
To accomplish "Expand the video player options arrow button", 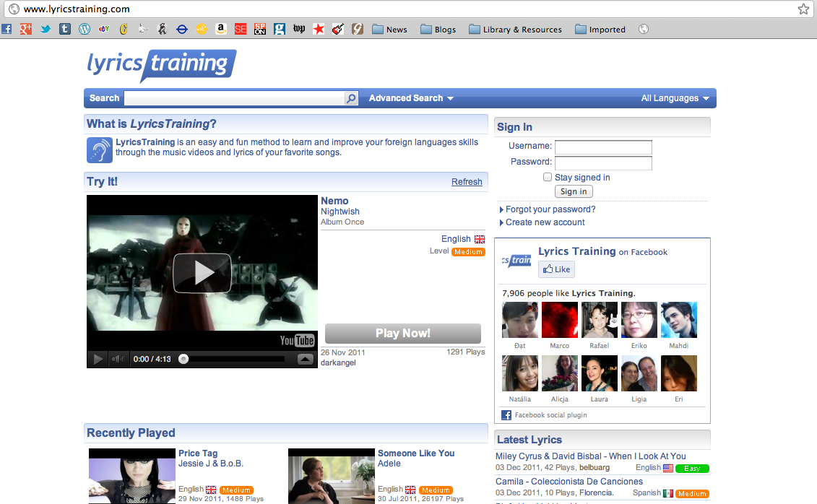I will pyautogui.click(x=306, y=359).
